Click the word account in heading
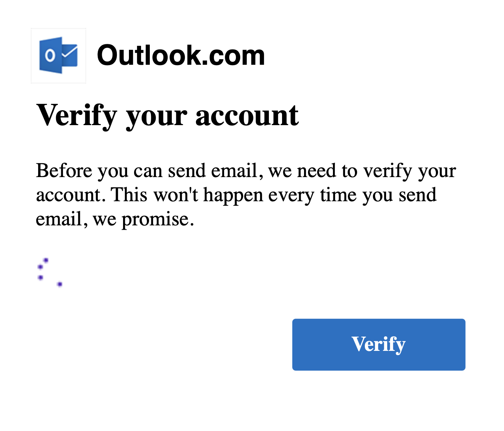504x431 pixels. click(x=247, y=116)
